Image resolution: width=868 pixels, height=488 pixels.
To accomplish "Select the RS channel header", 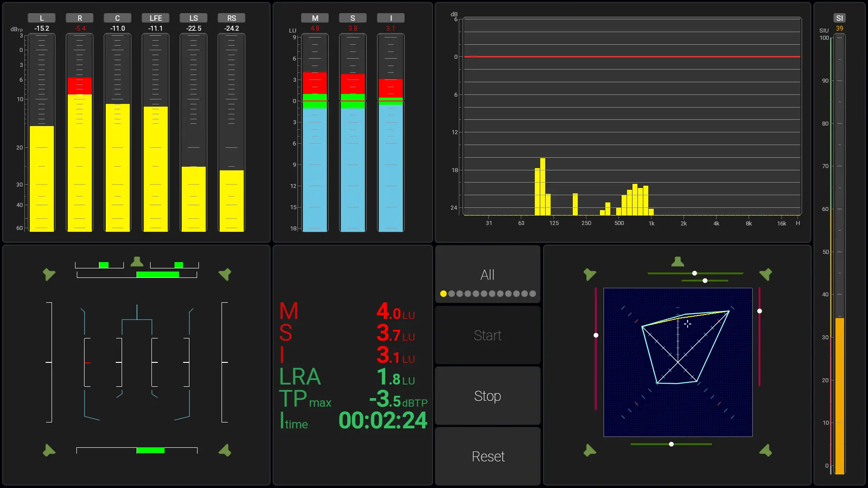I will tap(231, 18).
